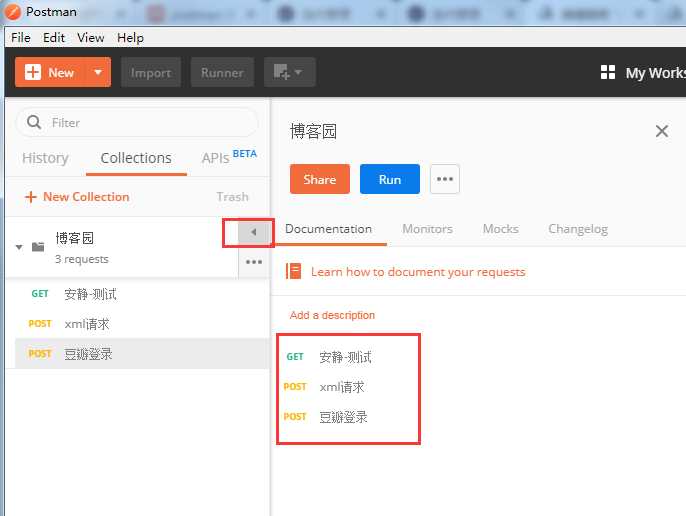
Task: Click the documentation notebook icon
Action: [294, 271]
